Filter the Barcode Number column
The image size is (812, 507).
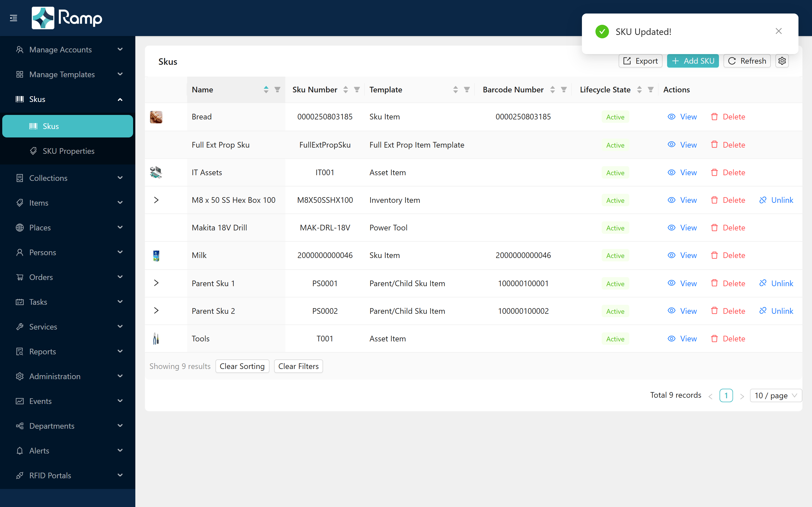(x=564, y=90)
